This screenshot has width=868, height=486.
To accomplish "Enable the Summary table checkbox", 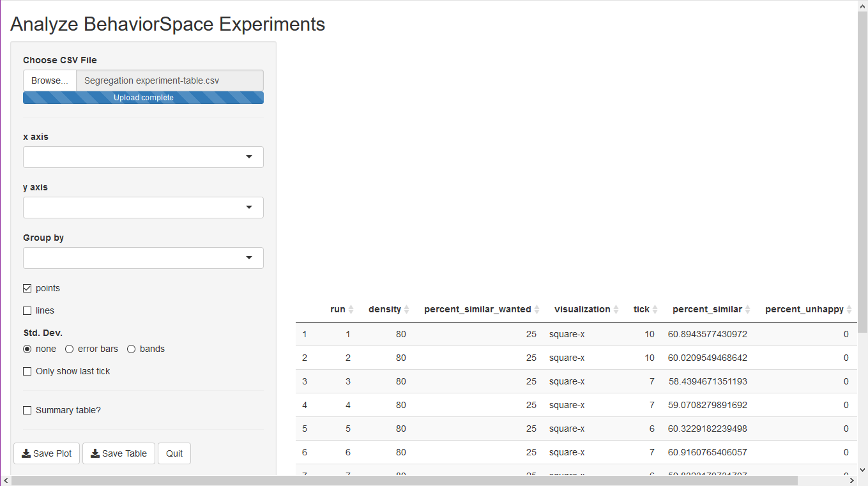I will 27,411.
